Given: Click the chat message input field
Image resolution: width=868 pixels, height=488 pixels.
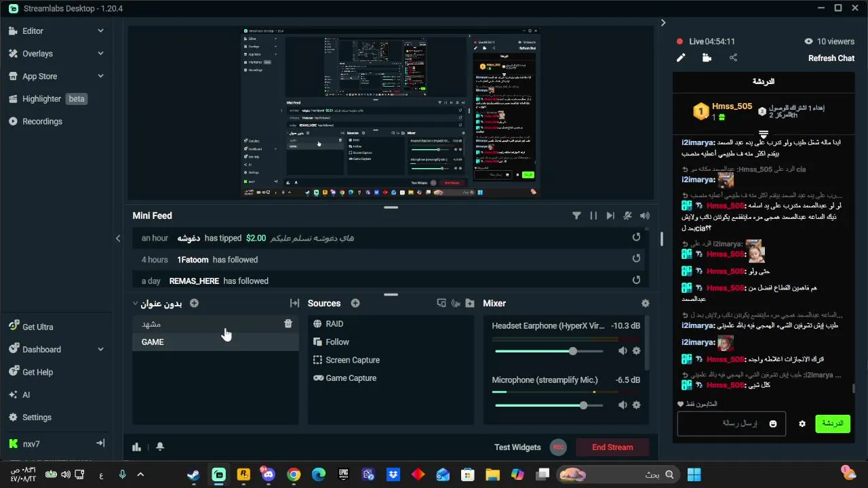Looking at the screenshot, I should [x=731, y=424].
